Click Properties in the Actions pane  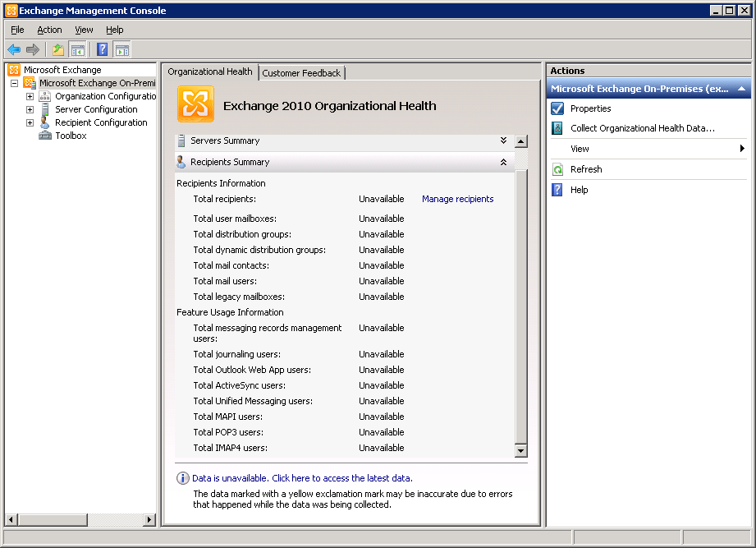coord(591,108)
